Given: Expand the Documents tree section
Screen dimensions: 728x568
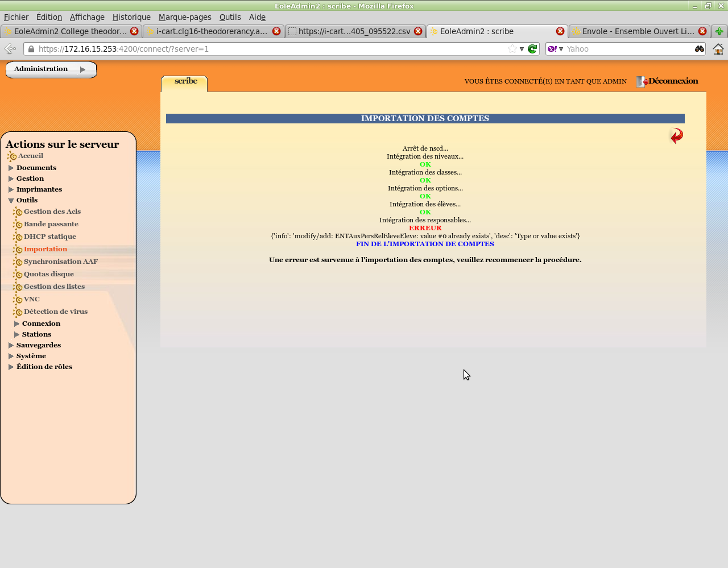Looking at the screenshot, I should pos(11,168).
